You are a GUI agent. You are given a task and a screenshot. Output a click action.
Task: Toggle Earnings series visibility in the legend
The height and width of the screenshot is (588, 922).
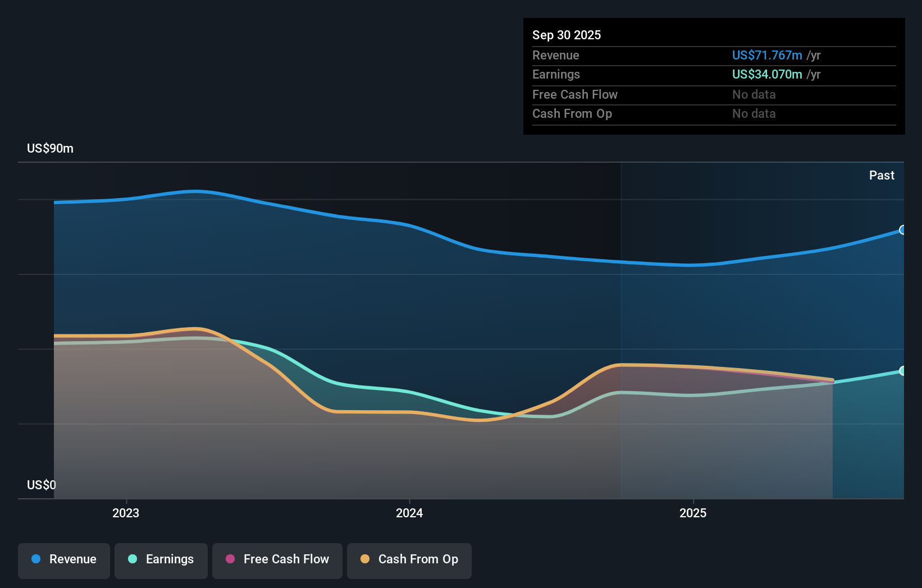[x=161, y=560]
